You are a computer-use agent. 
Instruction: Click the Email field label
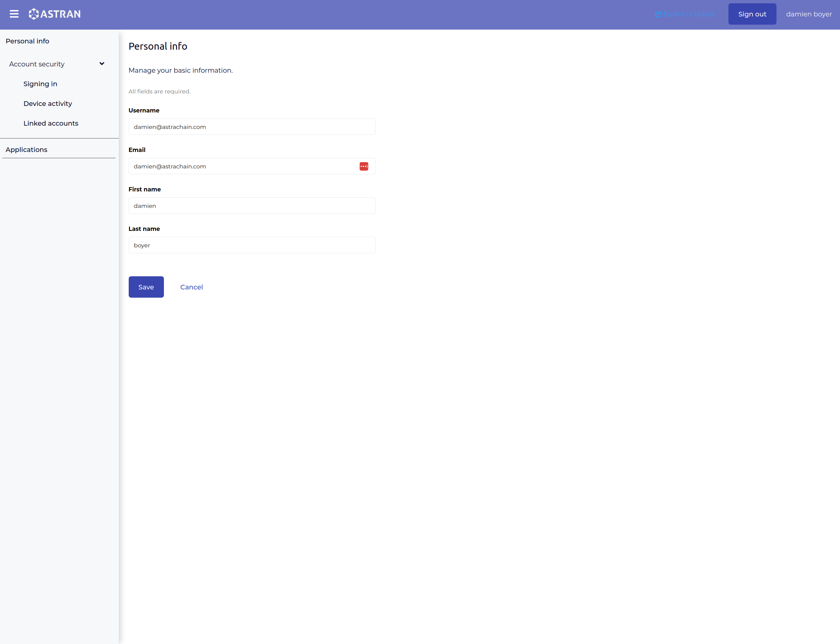click(137, 150)
